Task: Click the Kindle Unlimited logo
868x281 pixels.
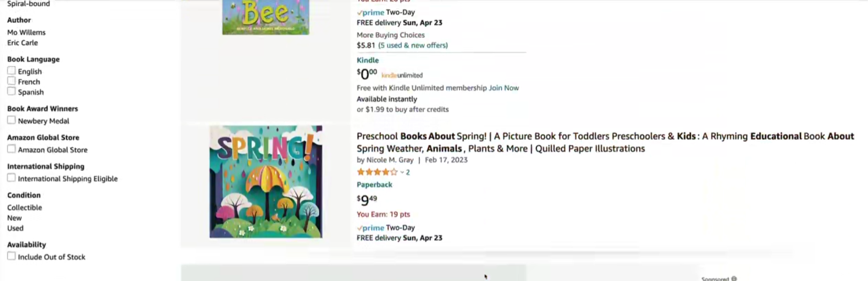Action: click(402, 75)
